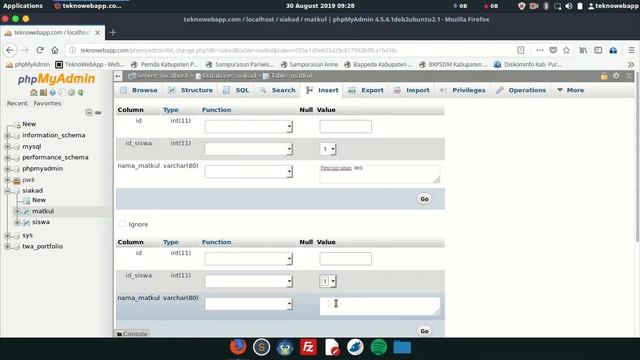
Task: Toggle reader view icon in address bar
Action: tap(520, 50)
